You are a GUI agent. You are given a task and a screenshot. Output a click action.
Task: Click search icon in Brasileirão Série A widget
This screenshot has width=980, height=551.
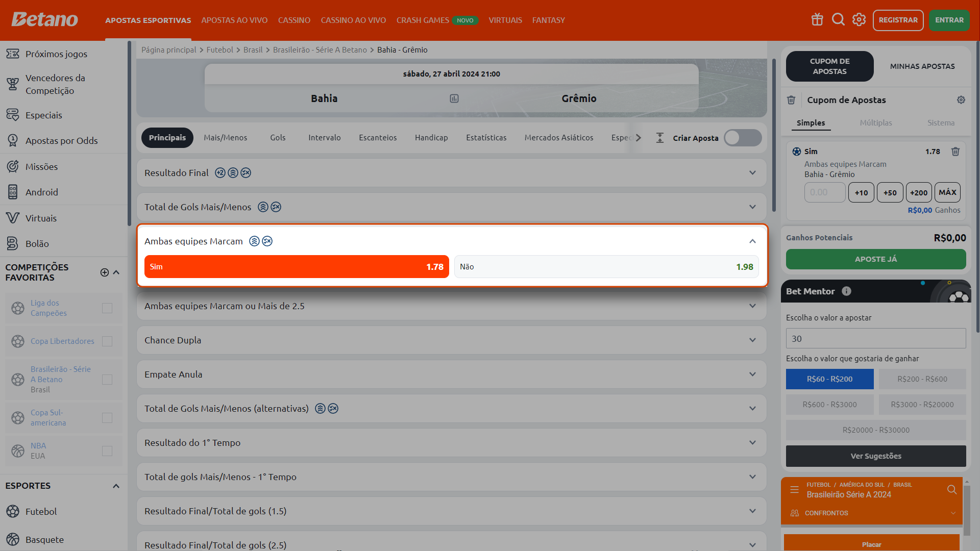tap(952, 490)
